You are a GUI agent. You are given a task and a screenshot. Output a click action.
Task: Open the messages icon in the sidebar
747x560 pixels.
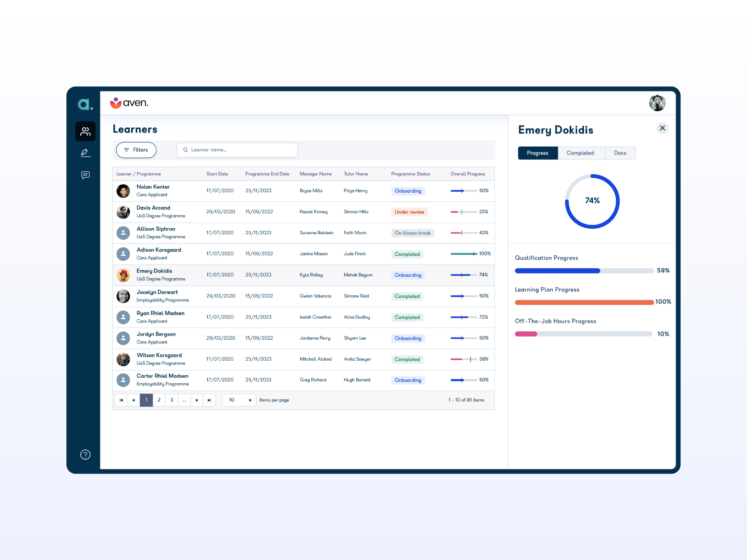85,175
